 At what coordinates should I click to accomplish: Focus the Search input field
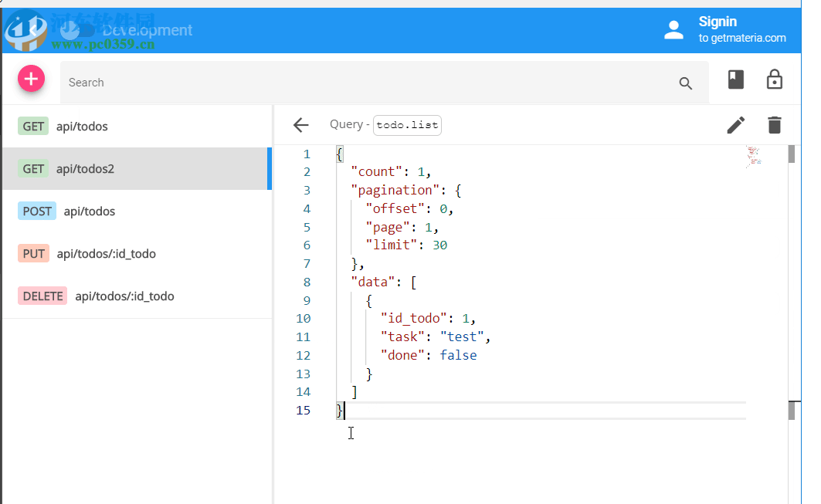coord(363,83)
